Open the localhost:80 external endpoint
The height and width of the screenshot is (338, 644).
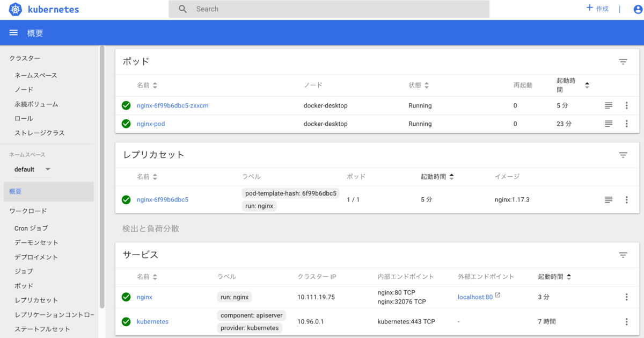pyautogui.click(x=475, y=297)
